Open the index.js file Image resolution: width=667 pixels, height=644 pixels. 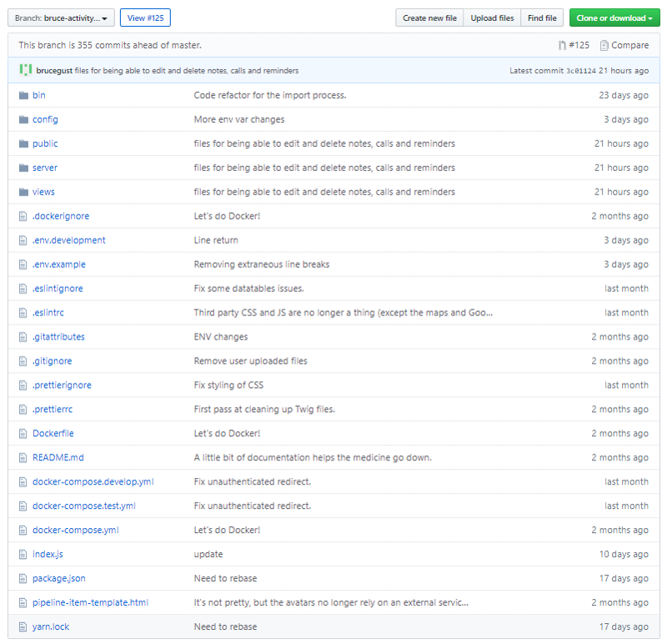click(48, 554)
